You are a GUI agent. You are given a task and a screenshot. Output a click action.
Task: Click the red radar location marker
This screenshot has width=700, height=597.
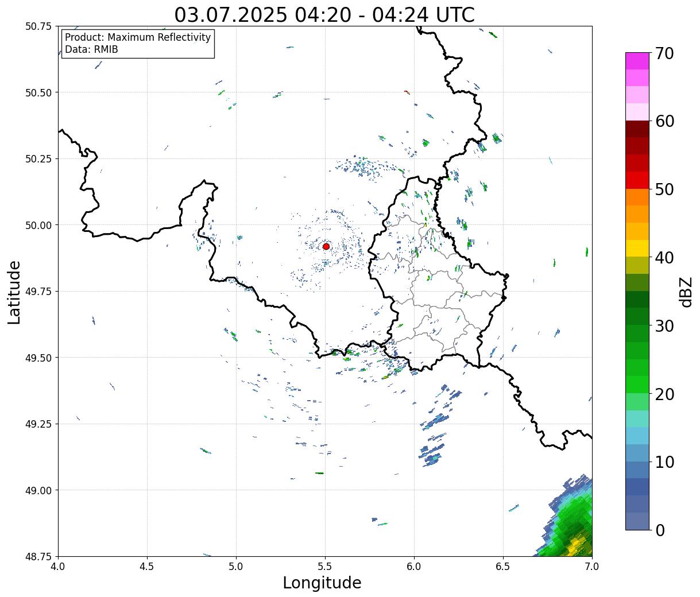point(326,246)
